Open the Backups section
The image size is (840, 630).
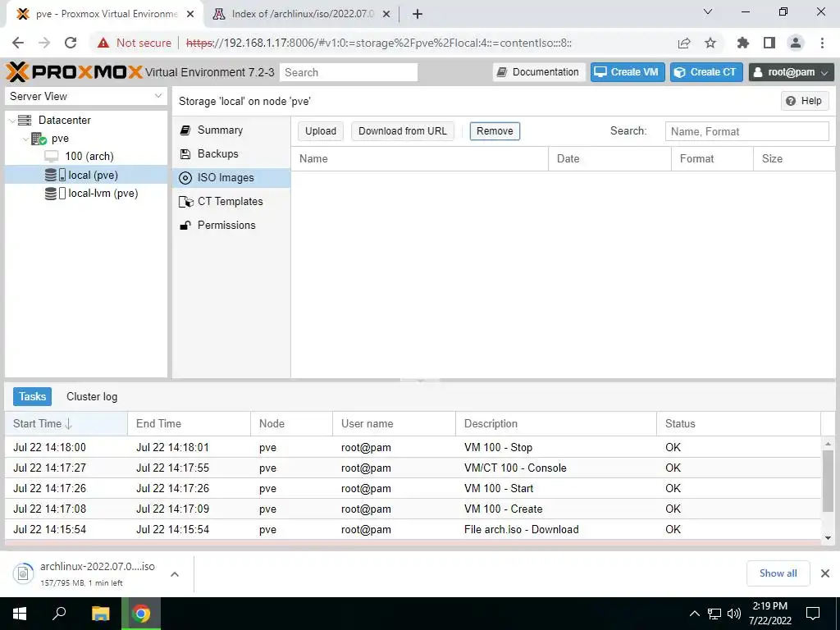click(231, 153)
